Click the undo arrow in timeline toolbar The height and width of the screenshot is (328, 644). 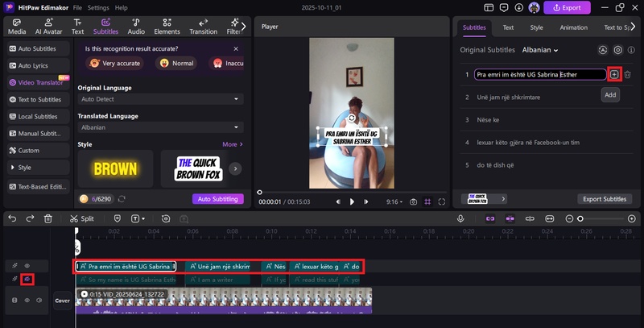tap(10, 218)
